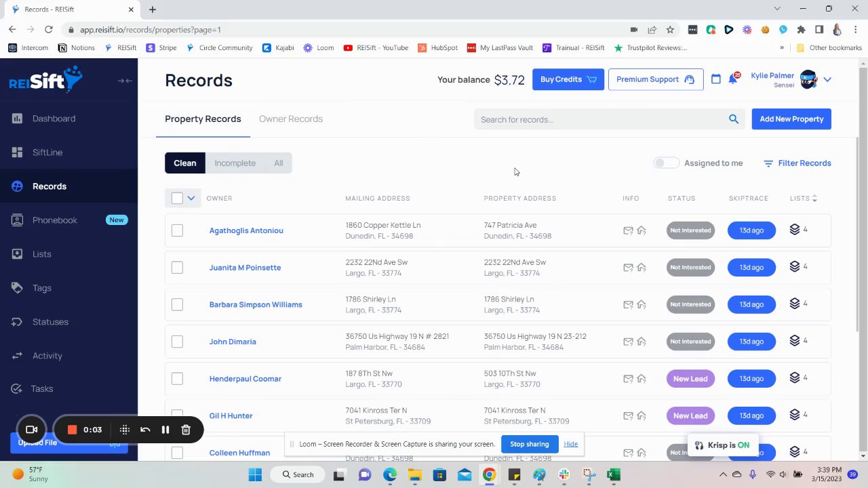Image resolution: width=868 pixels, height=488 pixels.
Task: Select the checkbox for Juanita M Poinsette
Action: point(177,268)
